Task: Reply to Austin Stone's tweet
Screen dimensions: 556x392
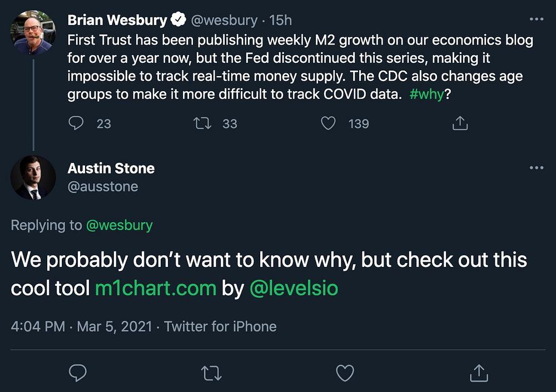Action: point(78,373)
